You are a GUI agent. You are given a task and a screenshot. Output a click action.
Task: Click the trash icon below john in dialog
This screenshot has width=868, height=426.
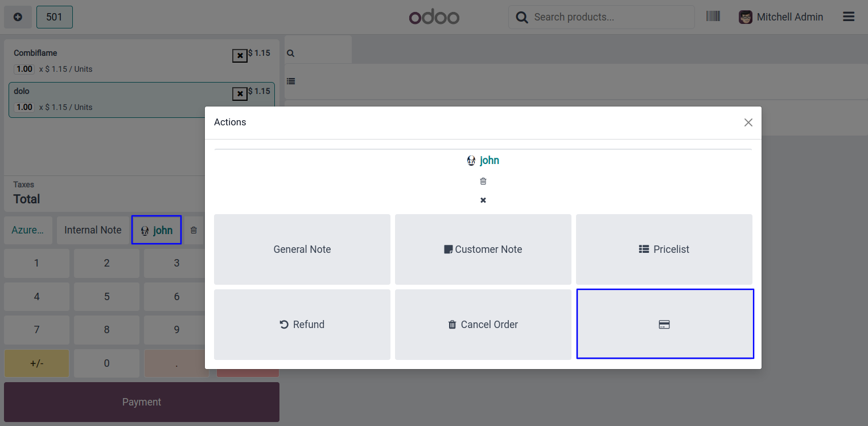483,181
